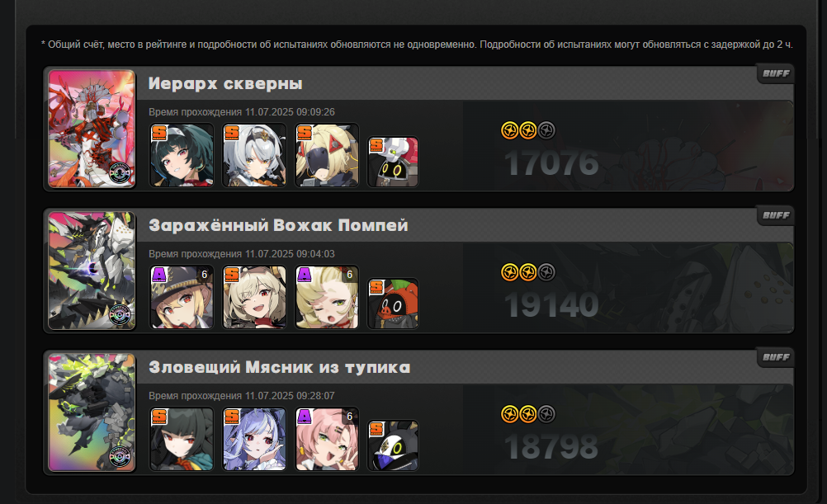Select Зловещий Мясник из тупика boss thumbnail
The image size is (827, 504).
click(x=92, y=412)
